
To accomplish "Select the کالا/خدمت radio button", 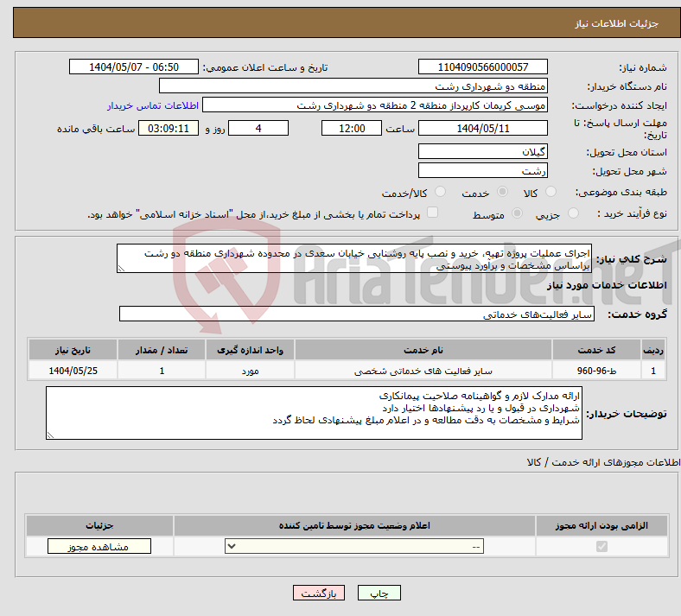I will click(441, 192).
